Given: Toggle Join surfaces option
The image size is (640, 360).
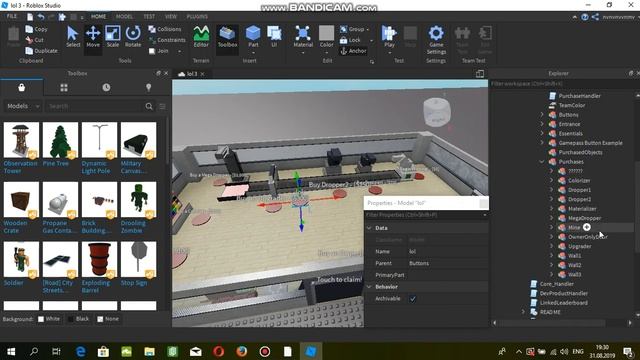Looking at the screenshot, I should tap(158, 51).
